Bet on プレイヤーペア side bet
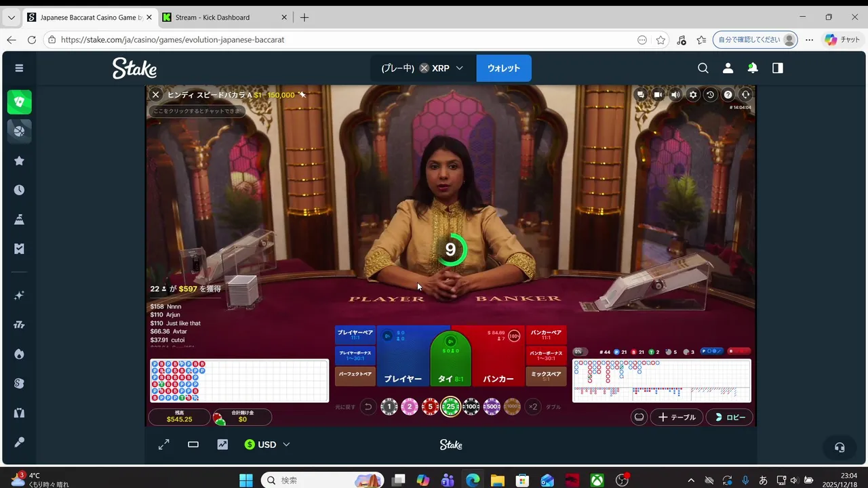This screenshot has height=488, width=868. coord(355,335)
